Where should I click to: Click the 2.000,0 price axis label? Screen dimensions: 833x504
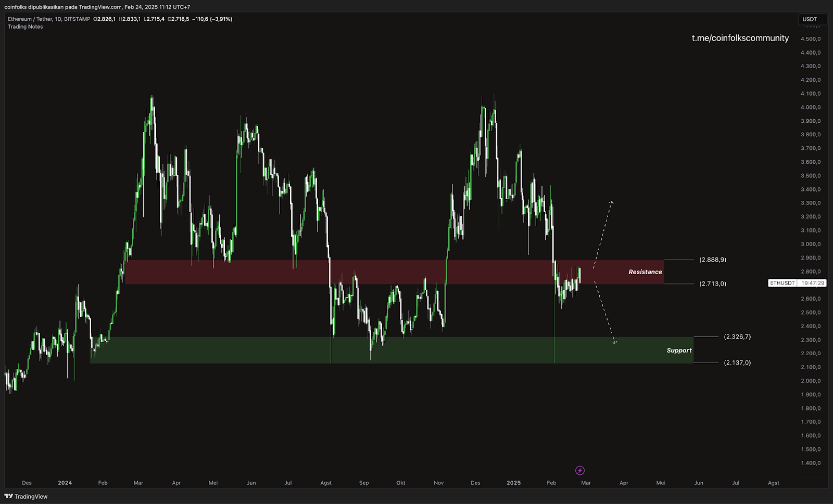[x=811, y=381]
